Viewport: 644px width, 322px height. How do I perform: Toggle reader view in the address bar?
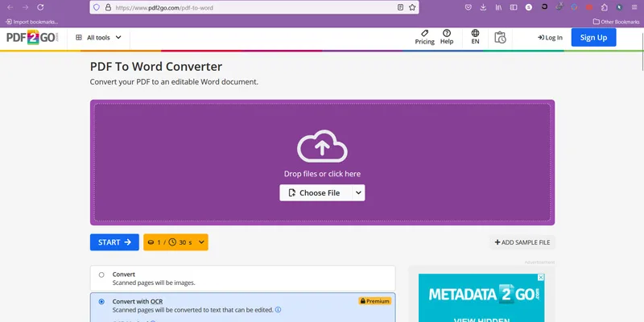coord(400,7)
